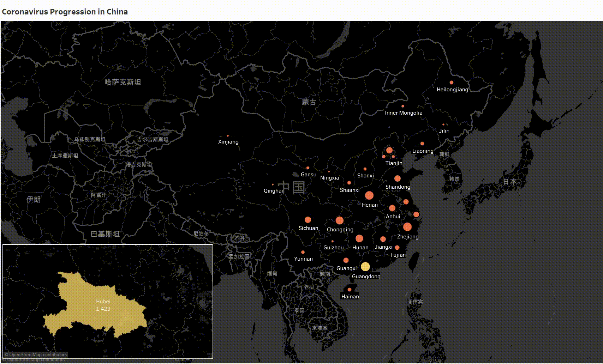Select the Inner Mongolia dot marker
The image size is (603, 364).
[403, 106]
